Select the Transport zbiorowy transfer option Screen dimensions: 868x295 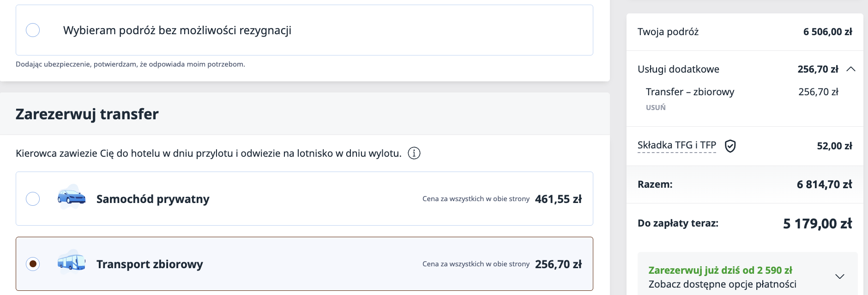click(x=32, y=264)
